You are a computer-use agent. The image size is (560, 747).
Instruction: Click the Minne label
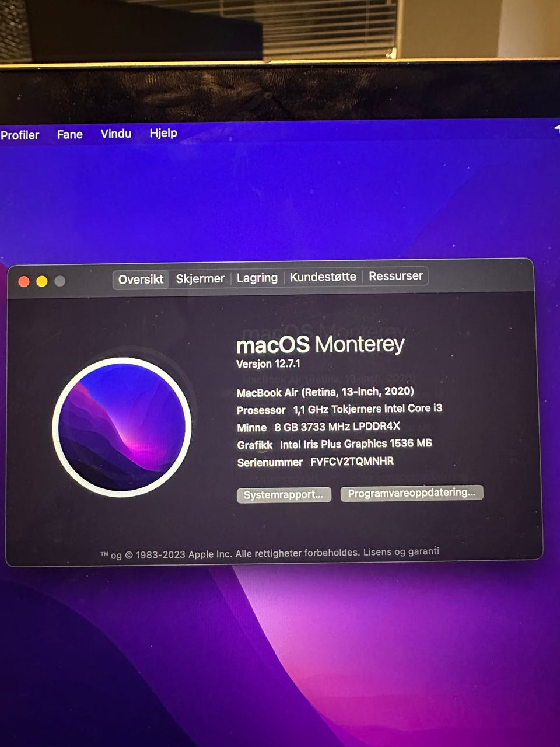[x=252, y=428]
